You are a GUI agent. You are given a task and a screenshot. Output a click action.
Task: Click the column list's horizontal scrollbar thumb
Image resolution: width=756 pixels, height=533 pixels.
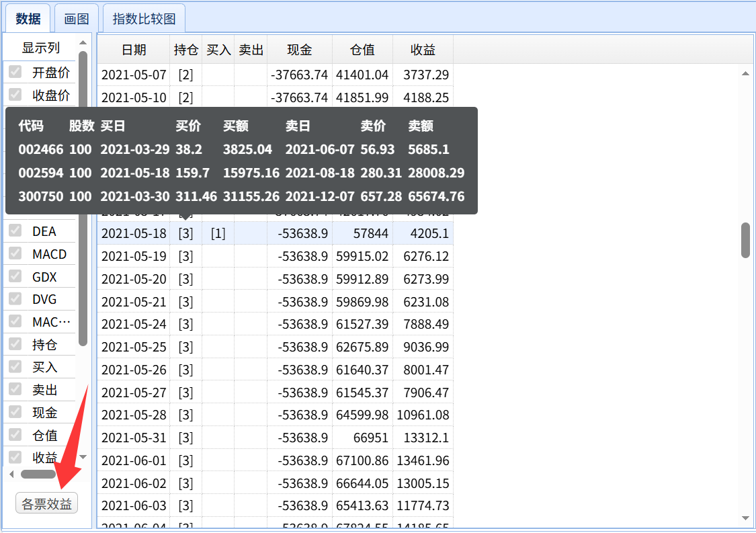38,474
